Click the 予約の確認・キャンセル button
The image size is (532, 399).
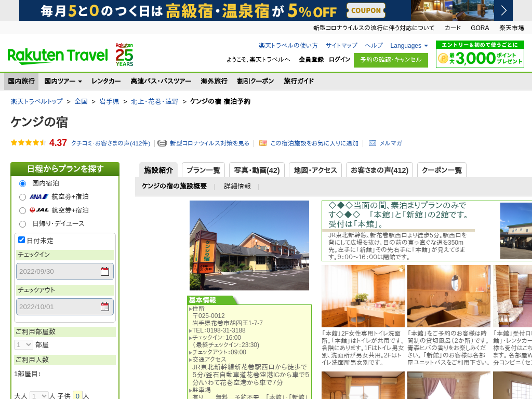point(391,60)
